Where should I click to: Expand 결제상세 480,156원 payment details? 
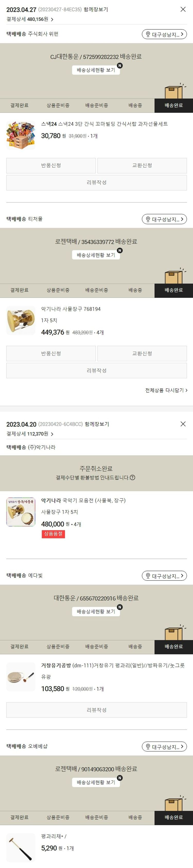pos(30,20)
